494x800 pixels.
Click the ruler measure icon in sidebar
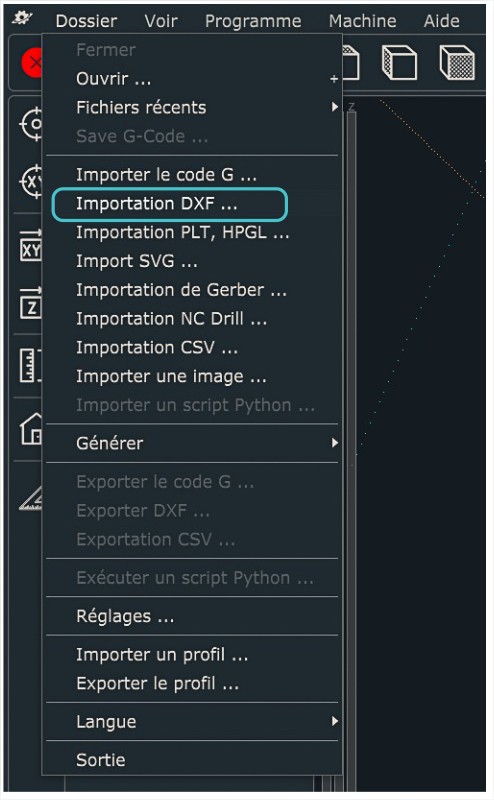point(31,365)
